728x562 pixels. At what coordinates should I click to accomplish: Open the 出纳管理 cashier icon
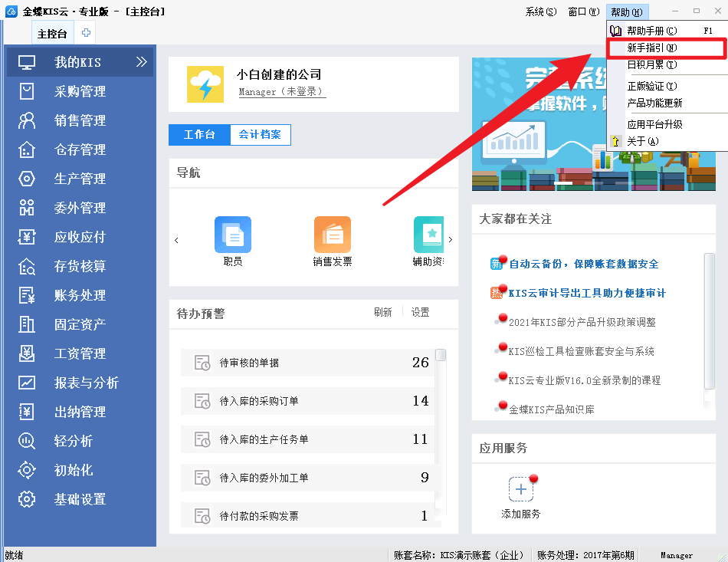pyautogui.click(x=27, y=412)
